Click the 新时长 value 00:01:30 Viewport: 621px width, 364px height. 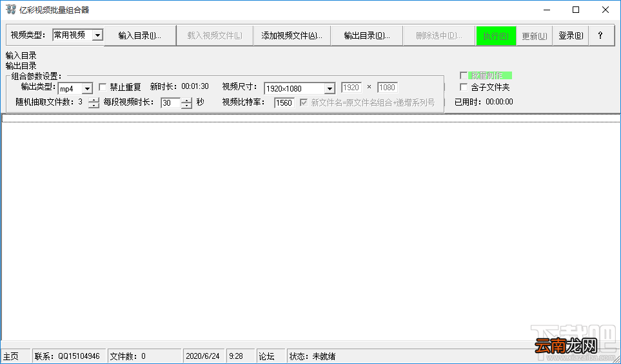[x=195, y=86]
